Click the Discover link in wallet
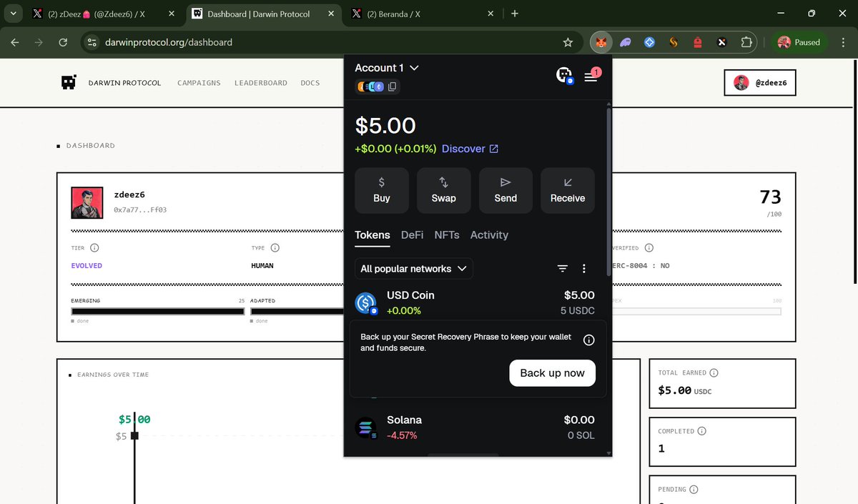 click(x=470, y=149)
